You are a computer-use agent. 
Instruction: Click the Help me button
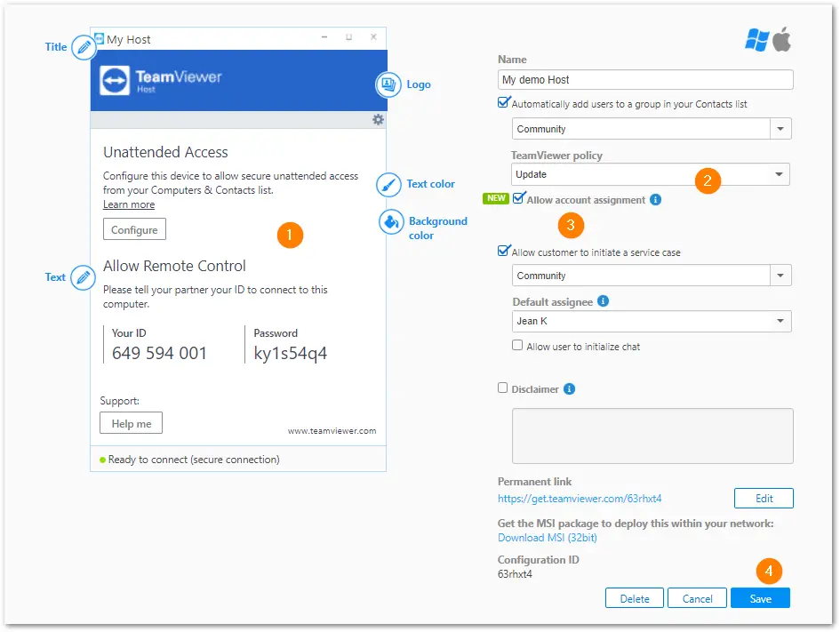(x=132, y=423)
